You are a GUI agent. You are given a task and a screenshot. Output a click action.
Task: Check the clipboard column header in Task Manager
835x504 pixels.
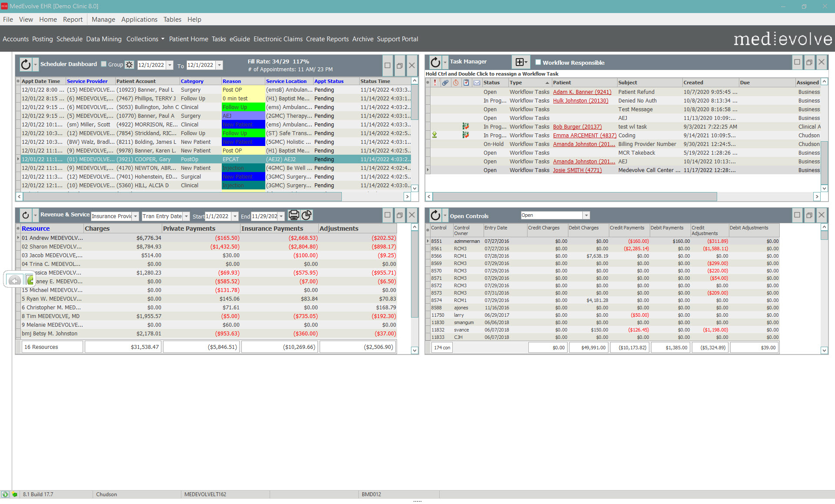466,83
